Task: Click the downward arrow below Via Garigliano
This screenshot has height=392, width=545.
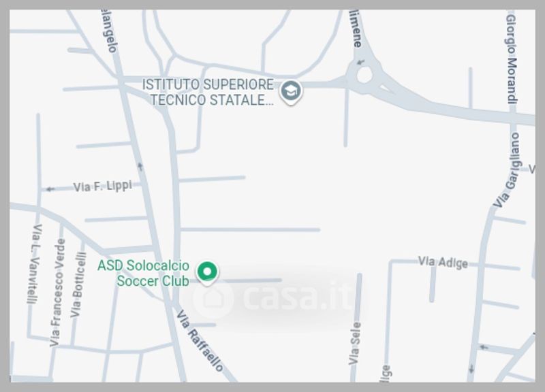Action: [471, 369]
